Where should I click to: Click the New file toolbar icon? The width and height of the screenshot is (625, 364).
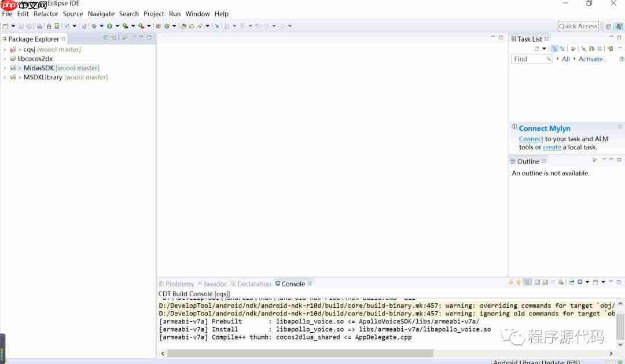click(5, 26)
